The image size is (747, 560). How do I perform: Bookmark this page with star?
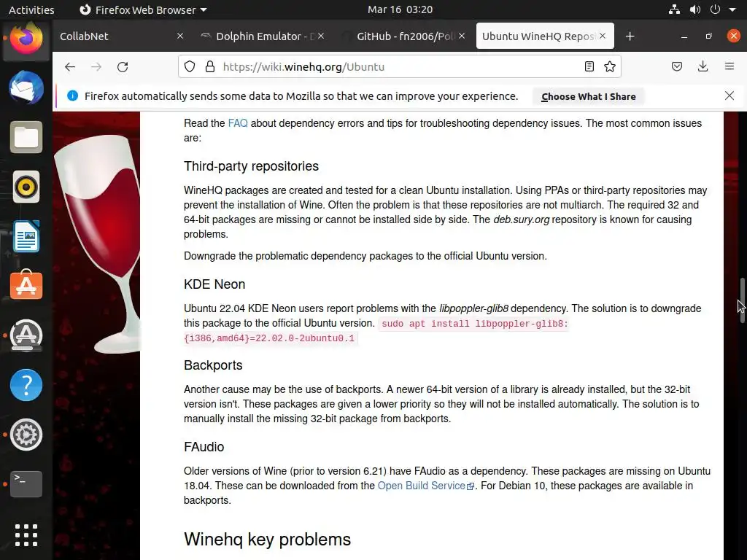(610, 66)
